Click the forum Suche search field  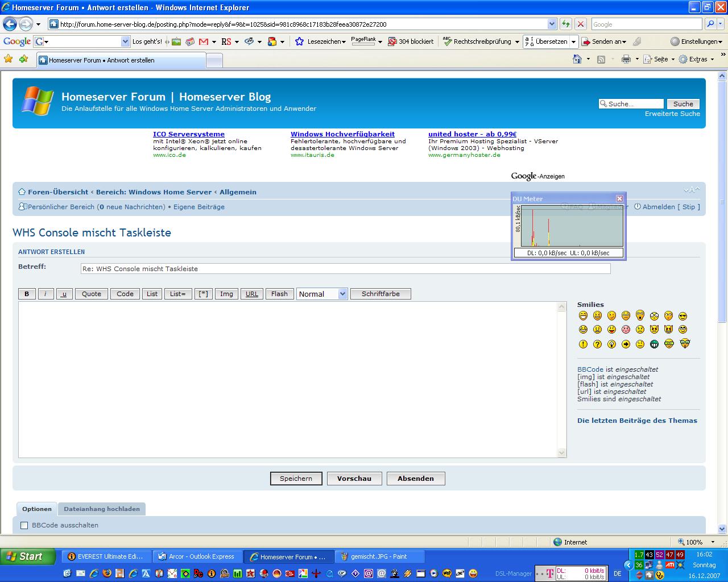631,104
